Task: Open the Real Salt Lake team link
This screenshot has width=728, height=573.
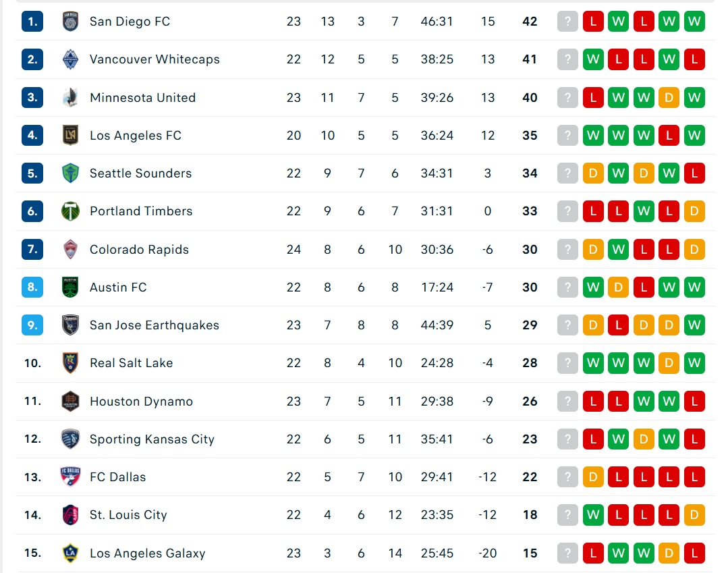Action: click(x=132, y=363)
